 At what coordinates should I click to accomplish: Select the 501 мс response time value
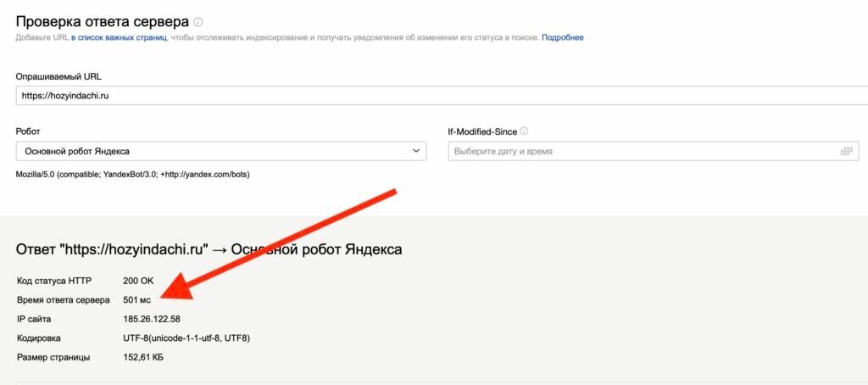coord(136,300)
